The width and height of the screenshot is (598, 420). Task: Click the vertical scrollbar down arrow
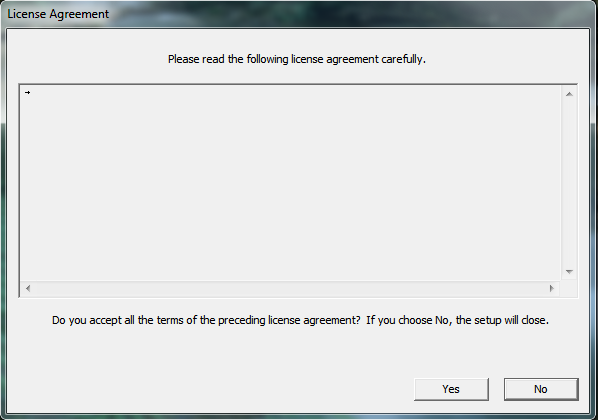pos(569,272)
